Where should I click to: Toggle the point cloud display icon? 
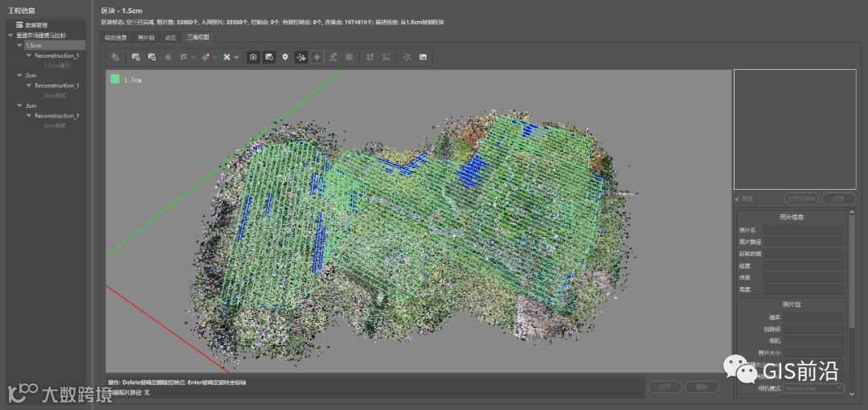point(301,57)
